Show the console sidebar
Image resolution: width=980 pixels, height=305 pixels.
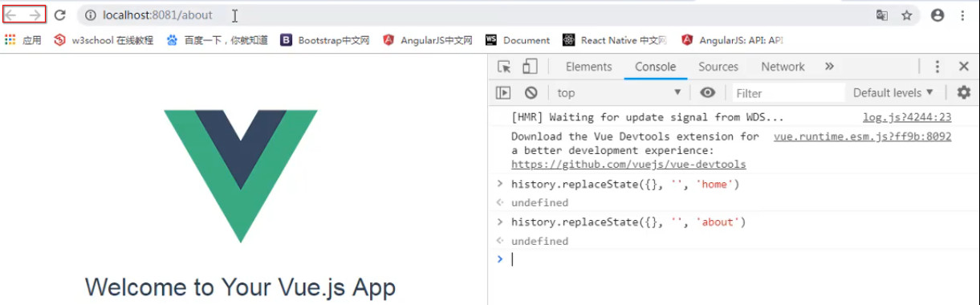[x=503, y=92]
